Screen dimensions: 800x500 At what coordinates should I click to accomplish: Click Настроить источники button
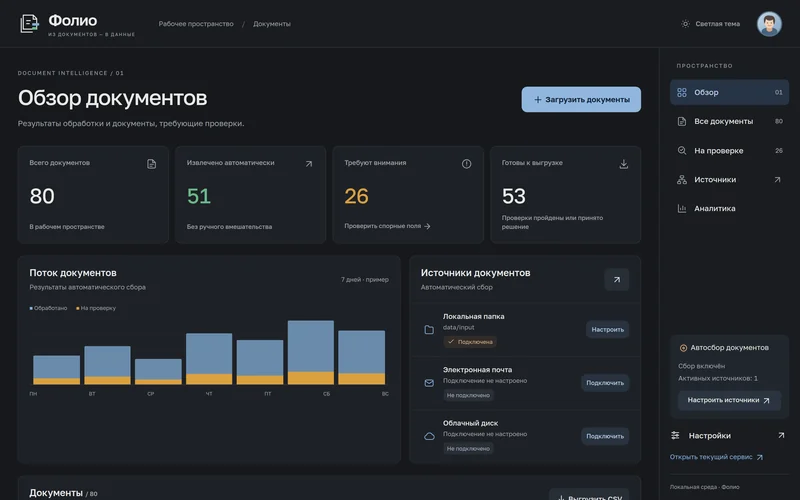coord(729,401)
